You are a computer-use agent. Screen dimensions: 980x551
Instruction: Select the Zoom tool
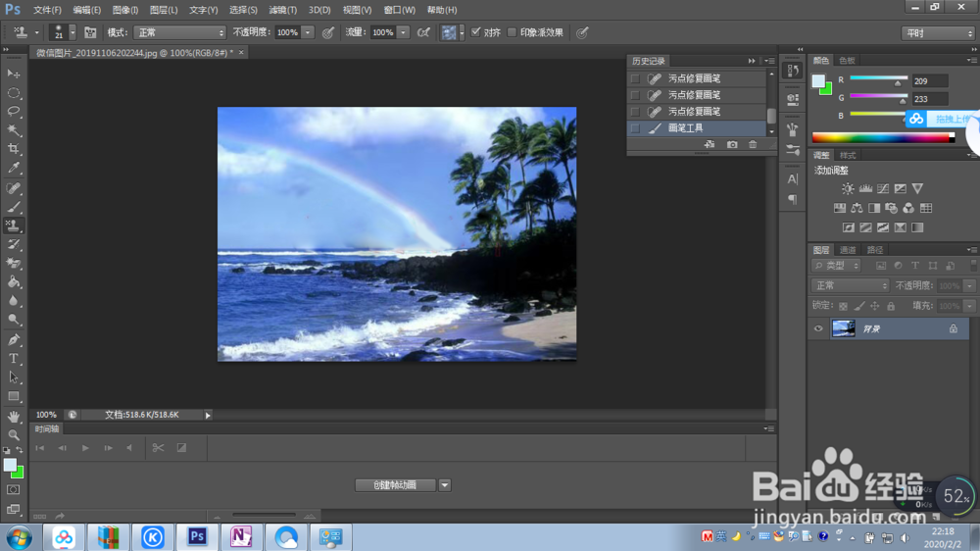click(x=13, y=434)
